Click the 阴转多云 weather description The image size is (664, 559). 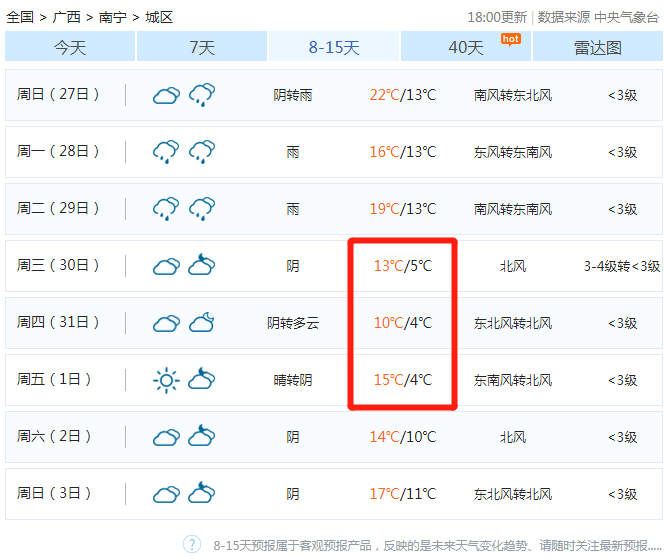click(x=293, y=323)
